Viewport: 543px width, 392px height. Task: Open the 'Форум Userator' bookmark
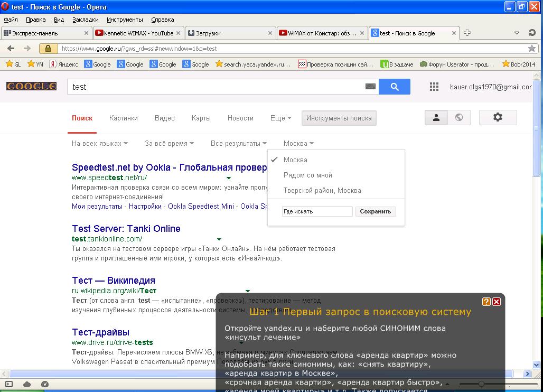pyautogui.click(x=457, y=64)
